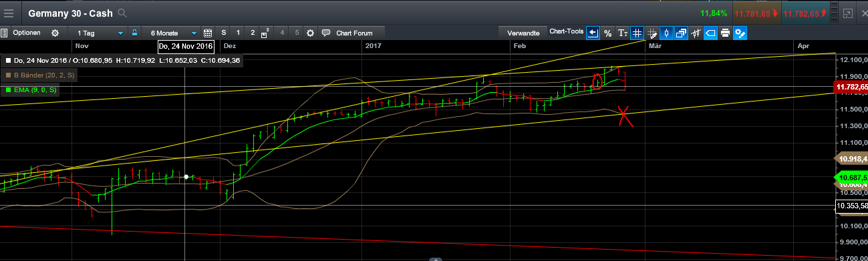This screenshot has height=261, width=868.
Task: Click the 12.100,00 price axis value
Action: [853, 59]
